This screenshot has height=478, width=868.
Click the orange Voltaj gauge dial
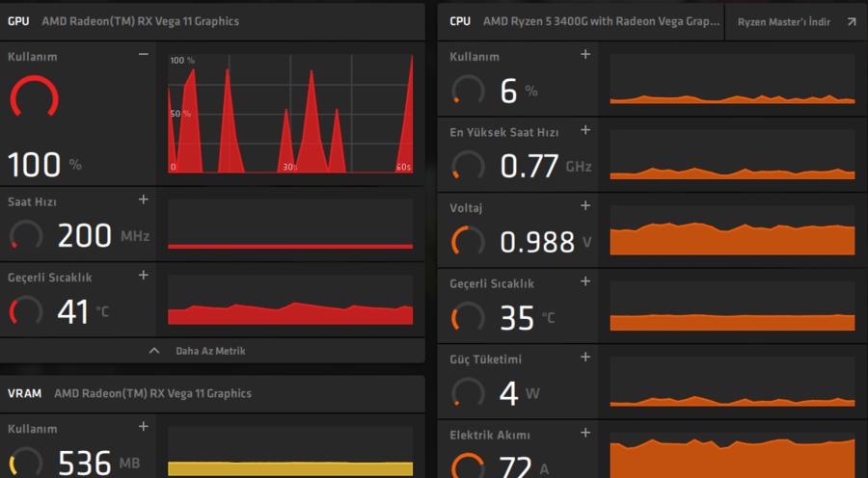468,241
